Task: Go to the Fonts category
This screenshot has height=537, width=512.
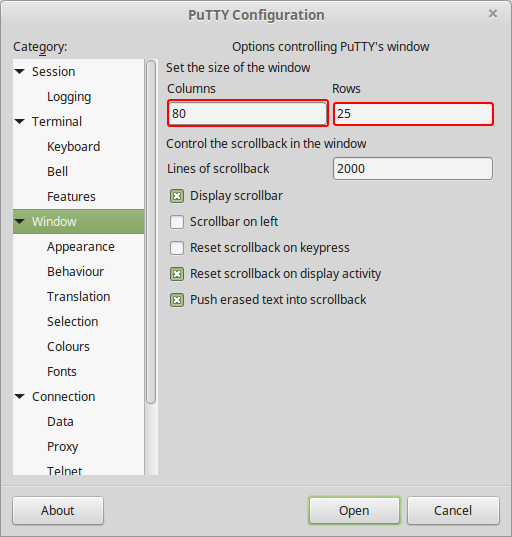Action: [x=62, y=372]
